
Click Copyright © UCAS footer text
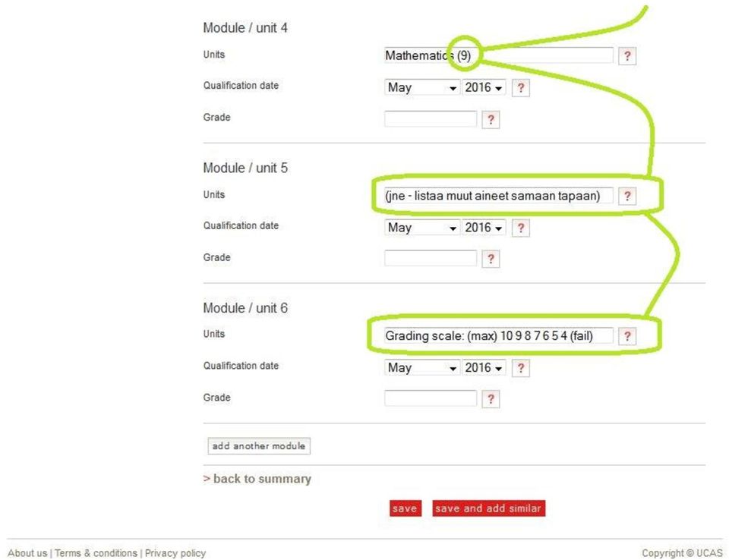coord(682,553)
